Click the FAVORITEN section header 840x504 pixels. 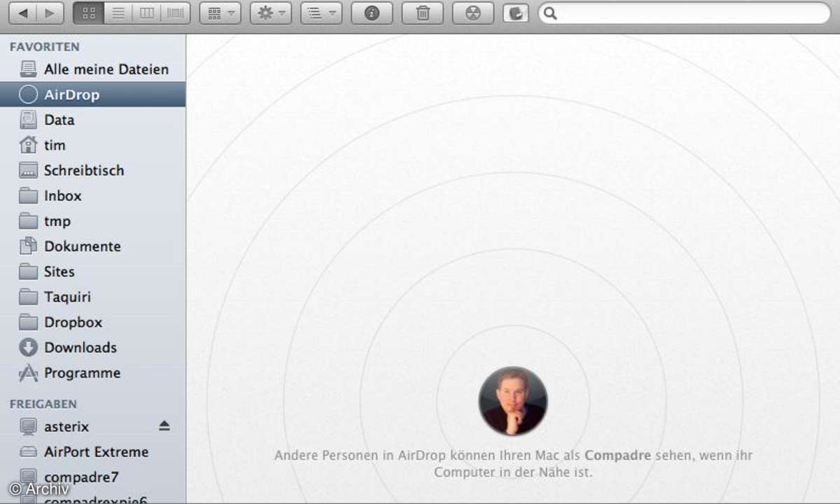(x=44, y=47)
